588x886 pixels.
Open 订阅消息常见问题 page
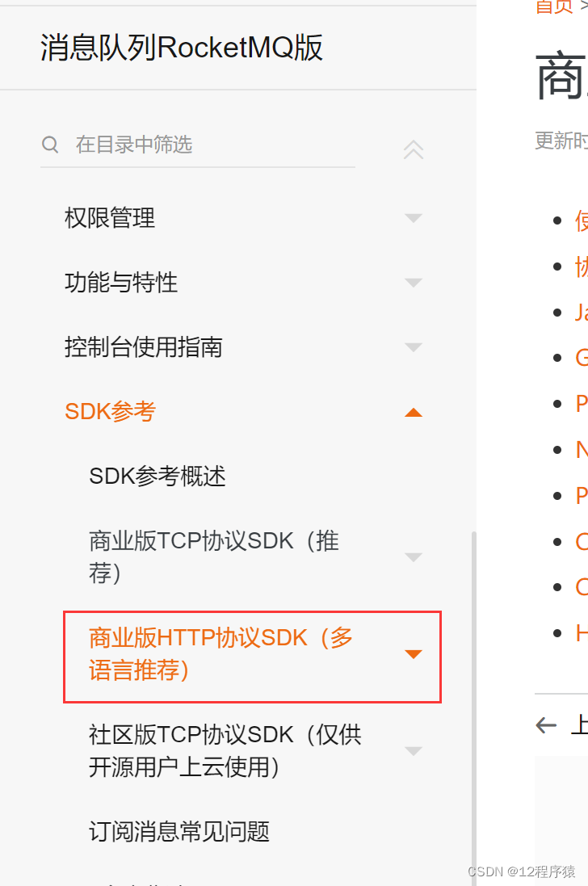point(179,832)
